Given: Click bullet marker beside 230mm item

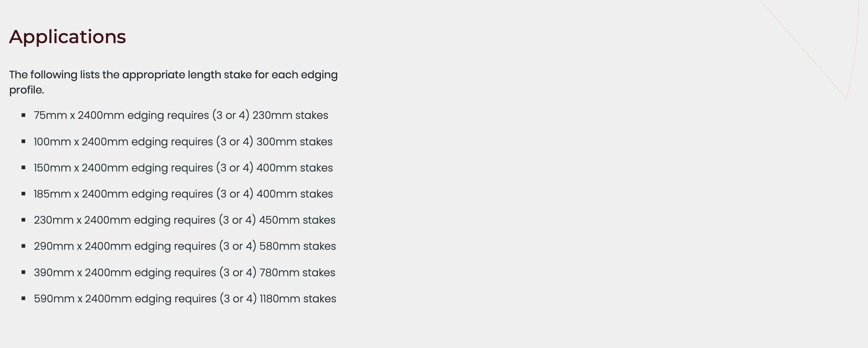Looking at the screenshot, I should 24,220.
